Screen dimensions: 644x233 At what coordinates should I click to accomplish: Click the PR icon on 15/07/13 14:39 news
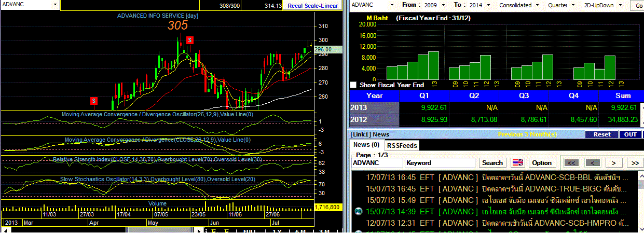tap(358, 211)
